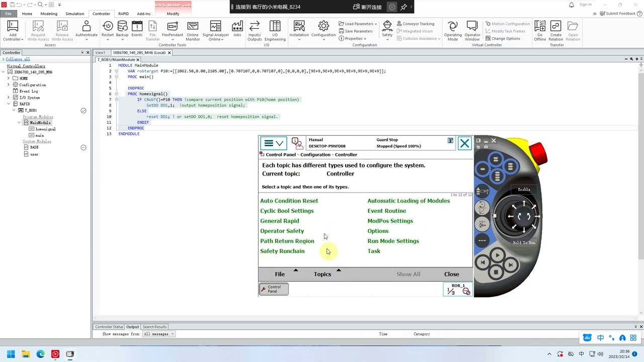Image resolution: width=644 pixels, height=362 pixels.
Task: Open the Events log icon
Action: tap(137, 29)
